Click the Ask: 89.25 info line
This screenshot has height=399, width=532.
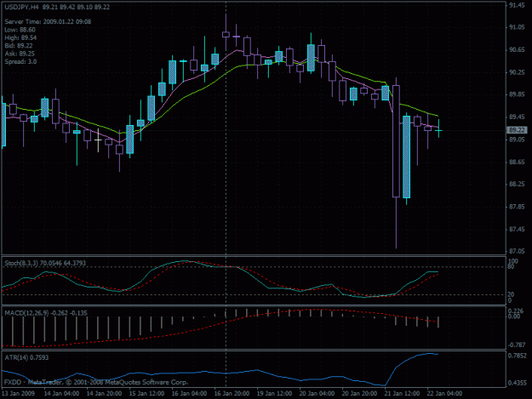pyautogui.click(x=20, y=54)
